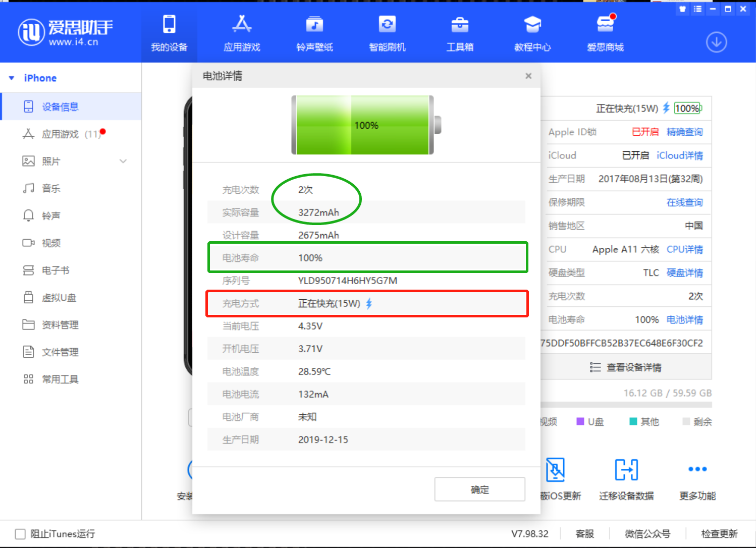The height and width of the screenshot is (548, 756).
Task: Close the 电池详情 dialog
Action: 528,76
